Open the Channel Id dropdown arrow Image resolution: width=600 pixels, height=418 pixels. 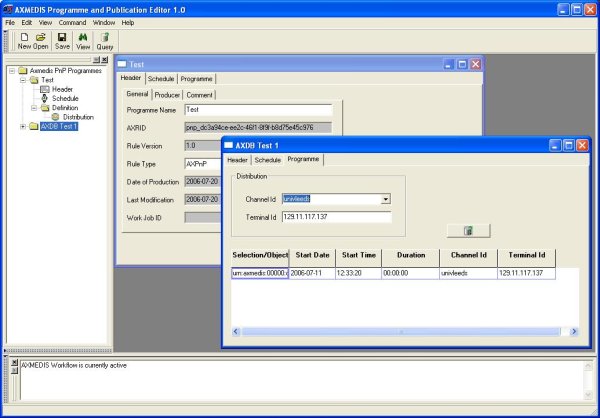[386, 199]
